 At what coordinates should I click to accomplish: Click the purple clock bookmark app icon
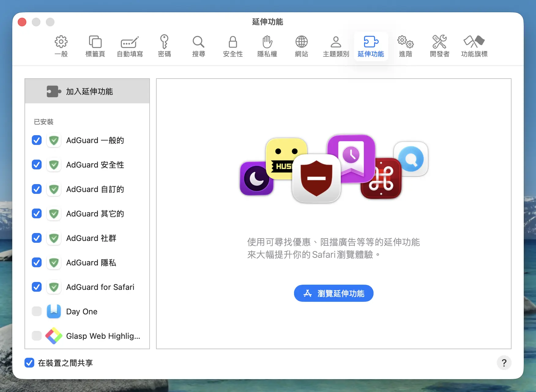pos(351,159)
